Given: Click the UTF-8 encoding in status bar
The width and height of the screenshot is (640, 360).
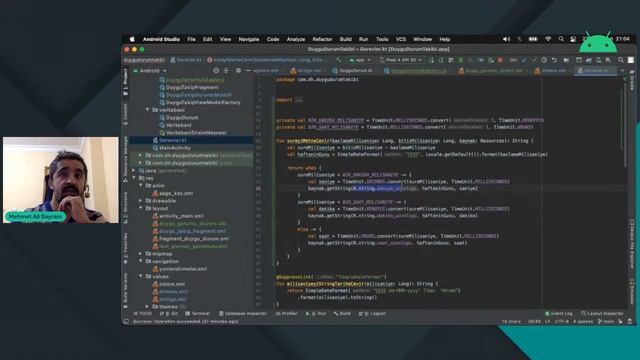Looking at the screenshot, I should (x=562, y=321).
